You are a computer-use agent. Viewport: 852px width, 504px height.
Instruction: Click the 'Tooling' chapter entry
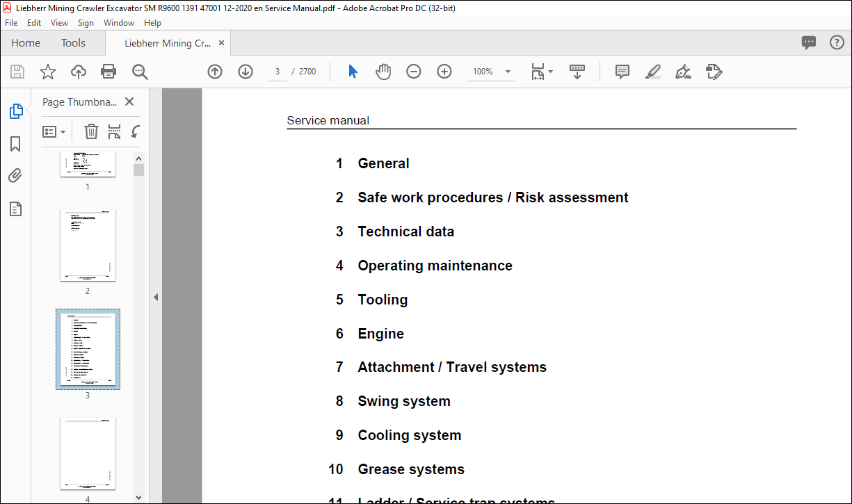[383, 300]
